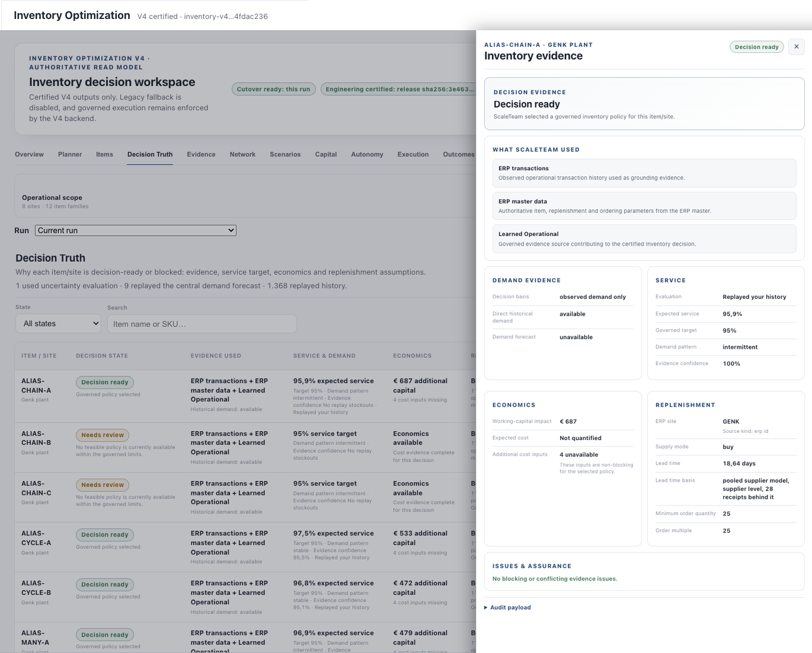Image resolution: width=812 pixels, height=653 pixels.
Task: Go to the Evidence tab
Action: (x=201, y=154)
